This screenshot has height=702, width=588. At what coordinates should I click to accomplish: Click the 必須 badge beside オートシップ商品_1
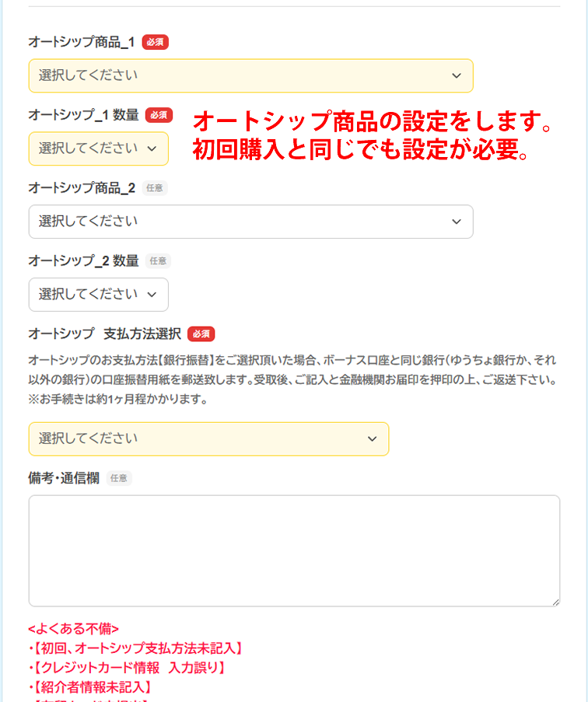point(156,42)
